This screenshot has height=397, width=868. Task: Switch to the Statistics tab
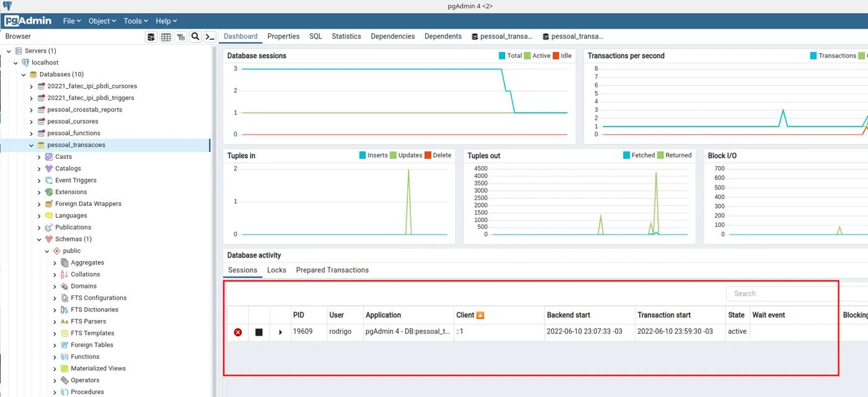click(x=346, y=37)
